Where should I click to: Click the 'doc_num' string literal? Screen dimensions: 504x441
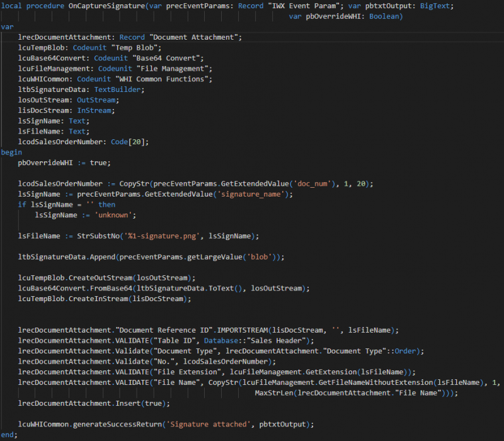pos(312,184)
